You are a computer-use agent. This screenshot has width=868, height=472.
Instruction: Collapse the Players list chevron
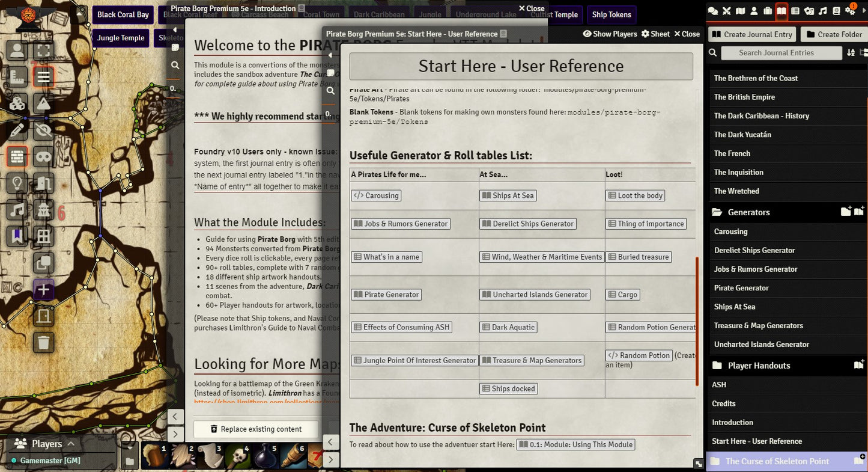pyautogui.click(x=71, y=444)
